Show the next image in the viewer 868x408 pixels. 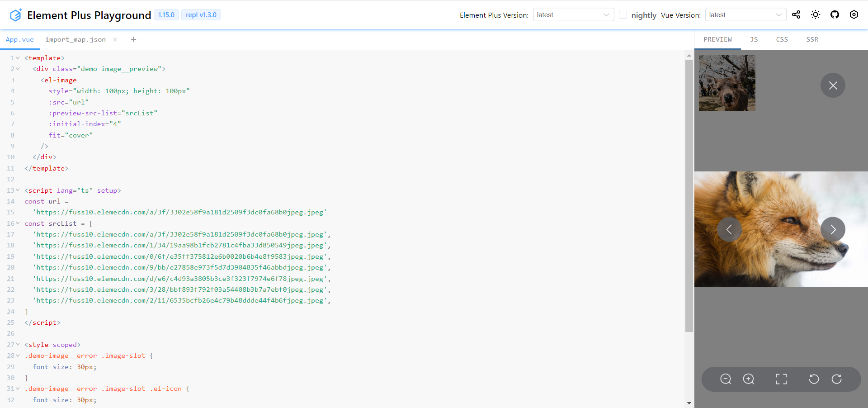click(x=833, y=229)
